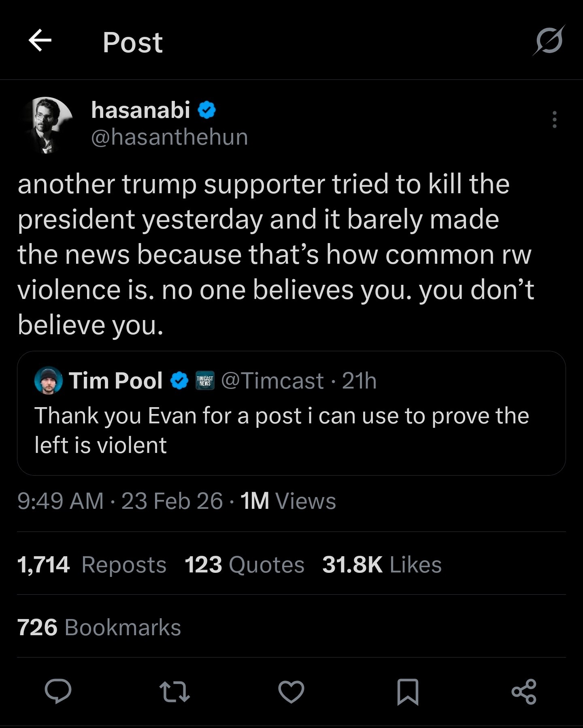
Task: Tap the Timcast News affiliation badge
Action: (x=205, y=381)
